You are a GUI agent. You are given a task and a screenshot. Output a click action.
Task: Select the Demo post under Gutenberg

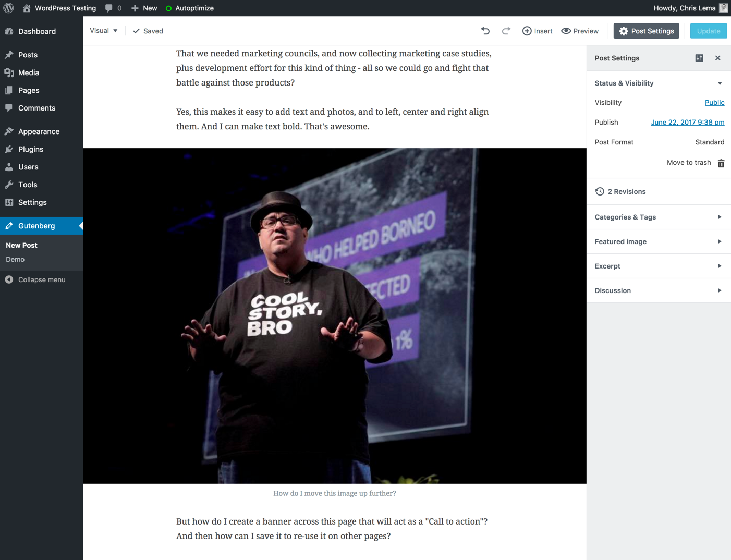pos(15,259)
